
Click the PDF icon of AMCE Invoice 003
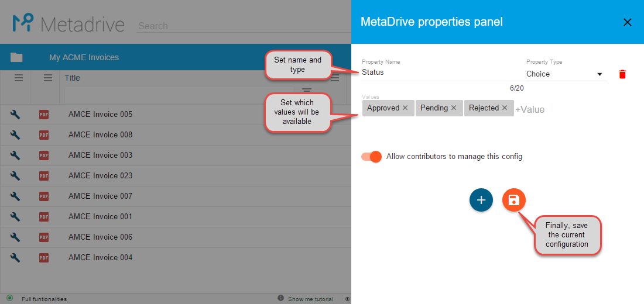click(43, 156)
